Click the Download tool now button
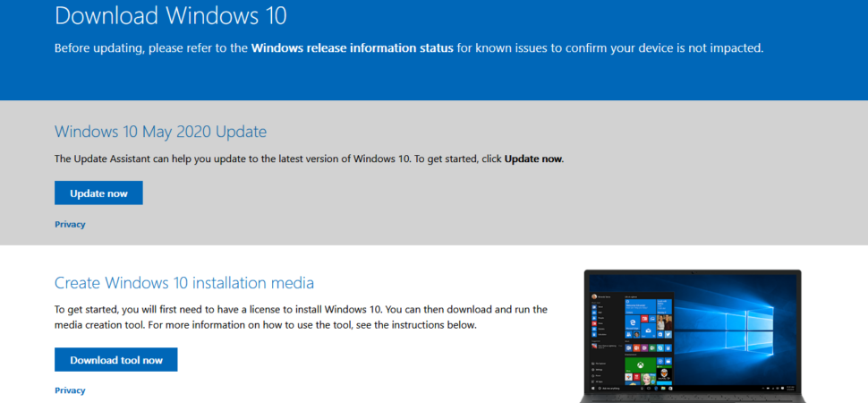 tap(115, 360)
